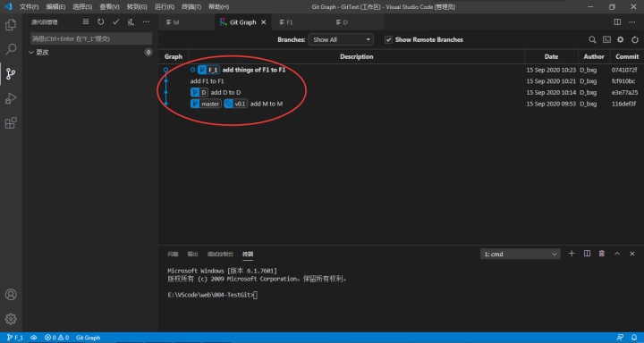Open Source Control view in activity bar
This screenshot has width=644, height=343.
click(x=11, y=74)
